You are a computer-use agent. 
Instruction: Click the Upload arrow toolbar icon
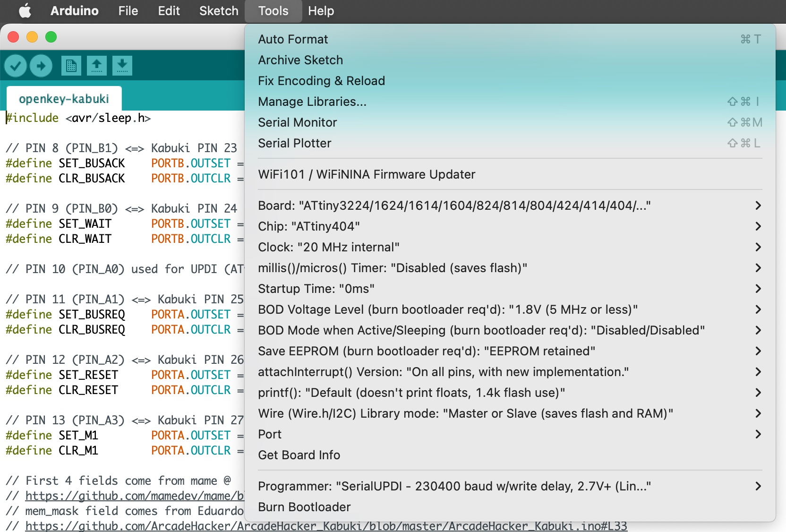(x=41, y=66)
